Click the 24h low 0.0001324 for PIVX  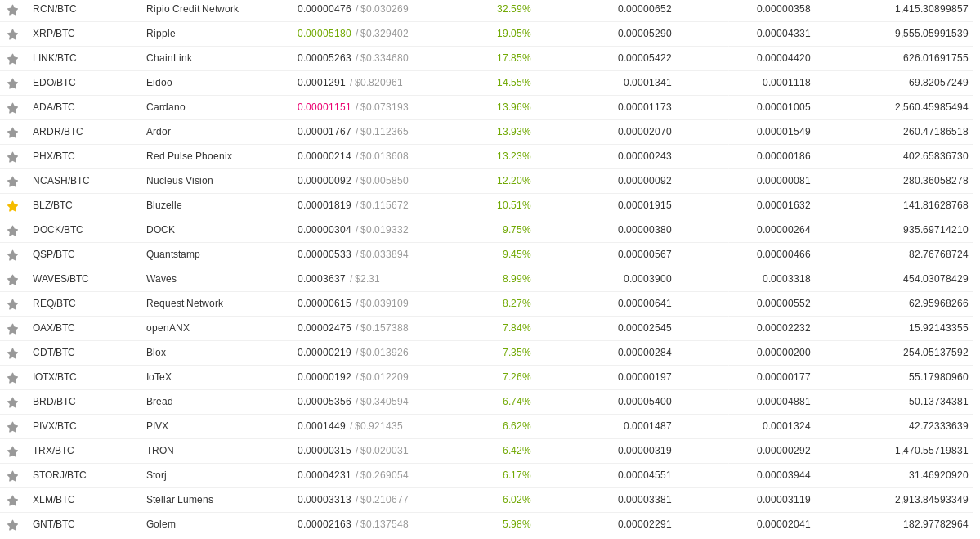pyautogui.click(x=786, y=426)
